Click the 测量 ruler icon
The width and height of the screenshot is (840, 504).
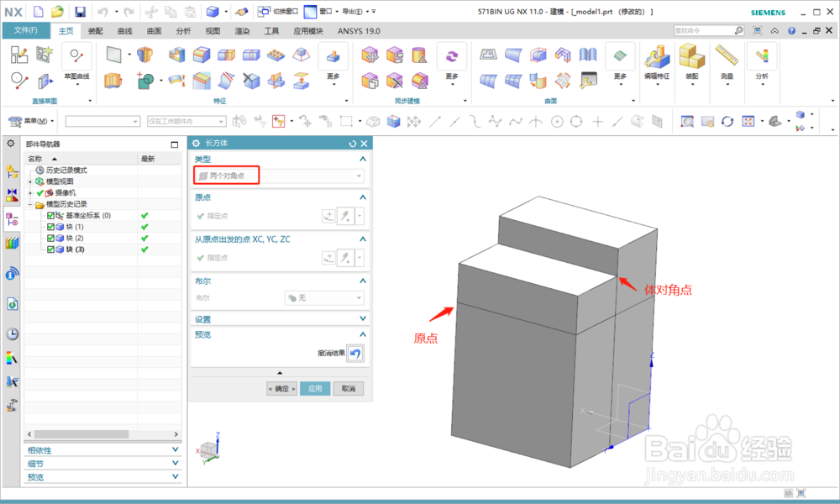[727, 55]
